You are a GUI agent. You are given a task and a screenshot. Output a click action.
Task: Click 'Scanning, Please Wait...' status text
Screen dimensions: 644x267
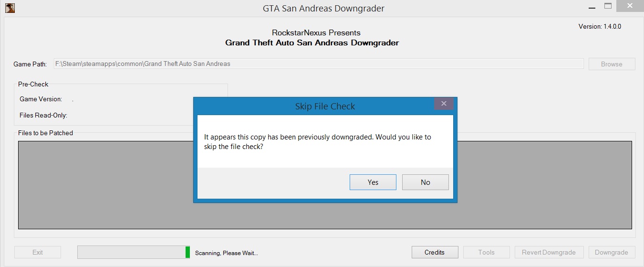coord(227,253)
